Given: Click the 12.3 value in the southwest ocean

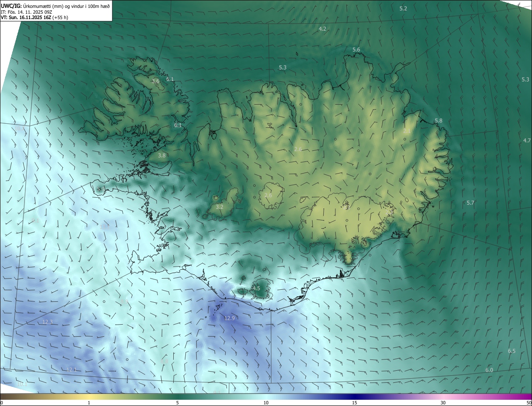Looking at the screenshot, I should [x=48, y=322].
